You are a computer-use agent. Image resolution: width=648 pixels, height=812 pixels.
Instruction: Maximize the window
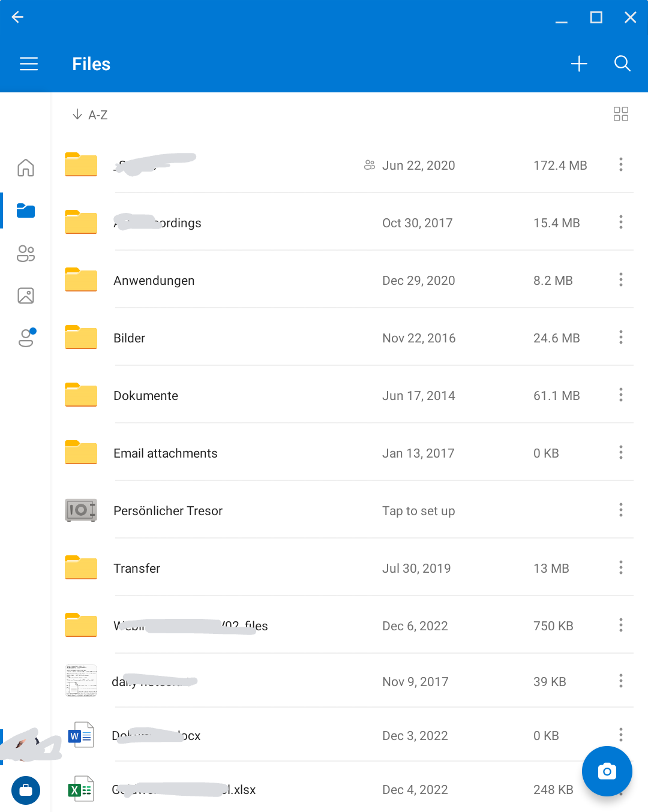(x=596, y=17)
